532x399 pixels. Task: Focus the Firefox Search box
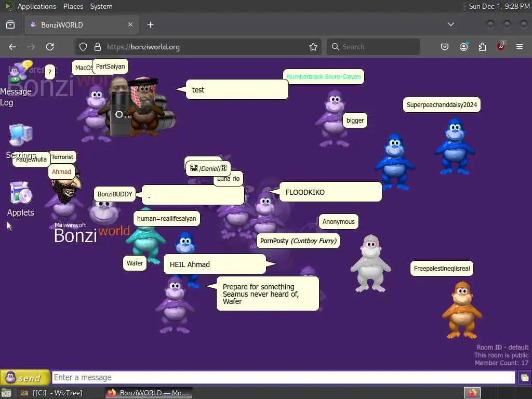(x=373, y=47)
